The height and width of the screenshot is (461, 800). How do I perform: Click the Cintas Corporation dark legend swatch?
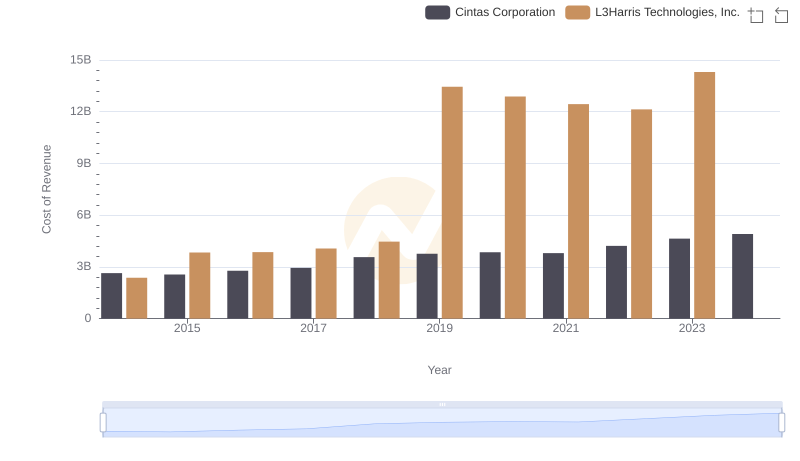coord(437,12)
